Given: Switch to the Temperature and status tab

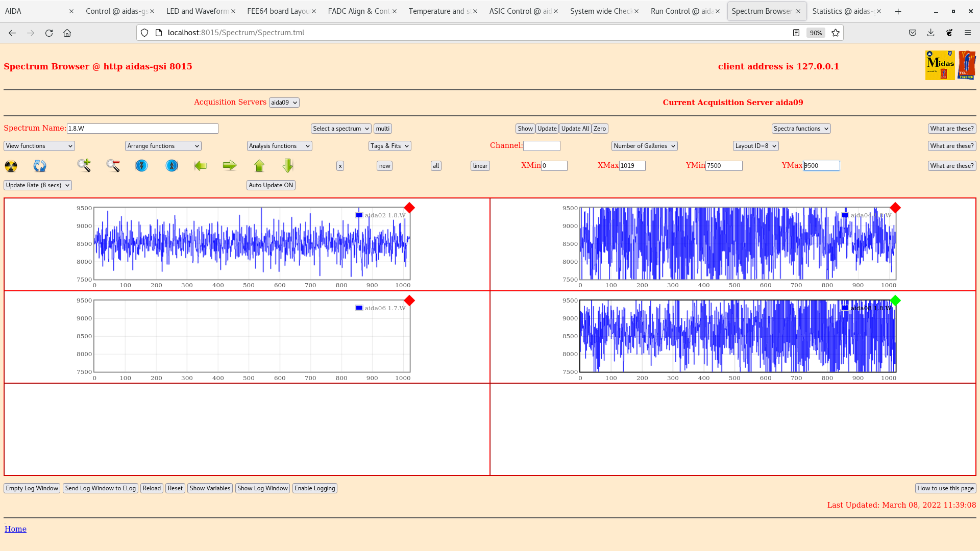Looking at the screenshot, I should pos(439,11).
